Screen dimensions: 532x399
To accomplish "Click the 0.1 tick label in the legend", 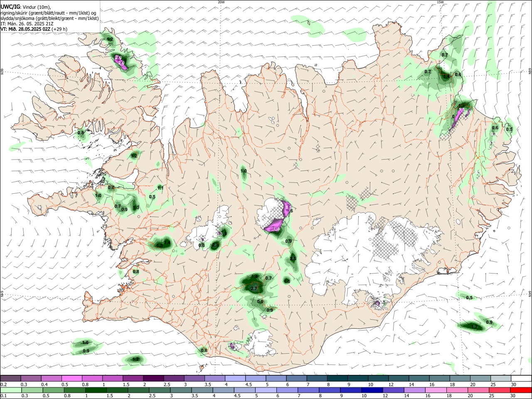I will (3, 396).
